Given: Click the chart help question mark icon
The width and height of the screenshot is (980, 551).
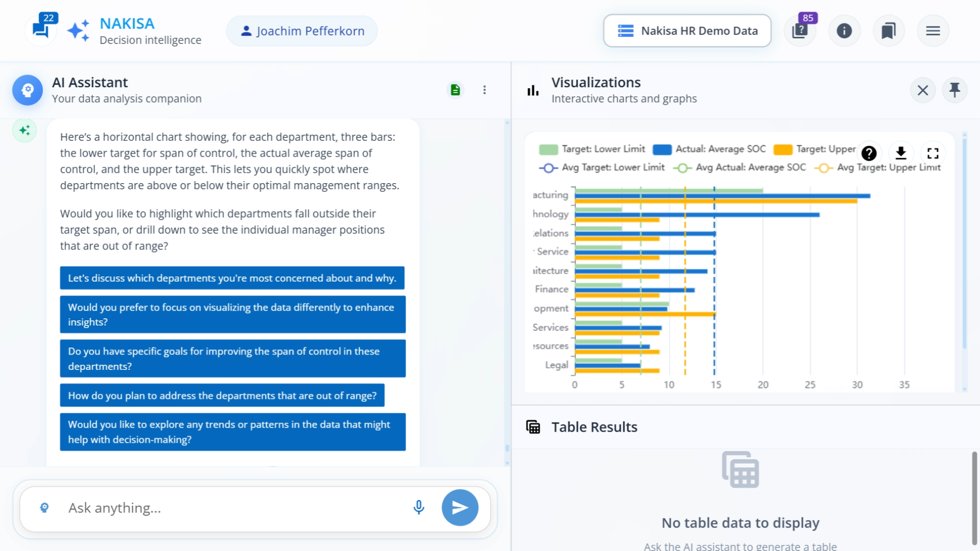Looking at the screenshot, I should tap(869, 154).
